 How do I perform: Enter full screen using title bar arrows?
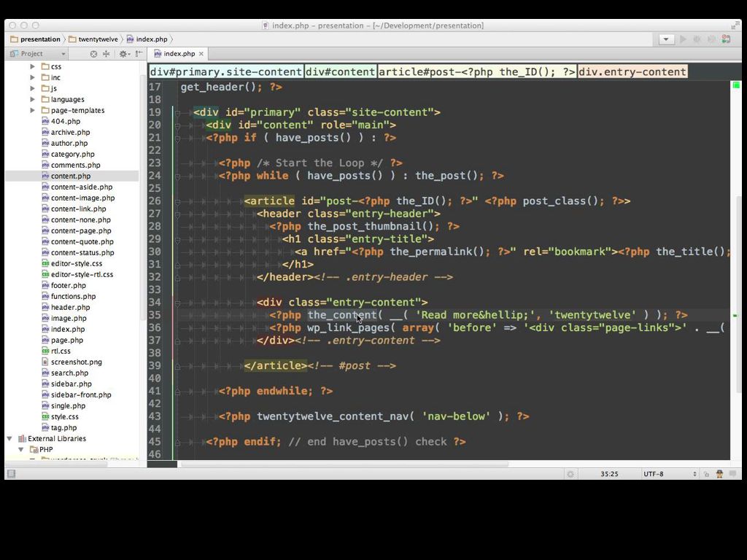tap(735, 26)
